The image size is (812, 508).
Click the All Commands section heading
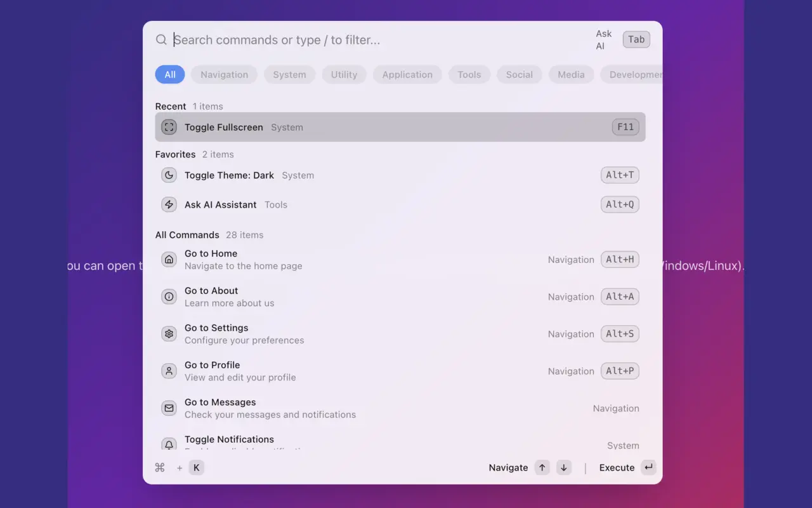(x=187, y=235)
